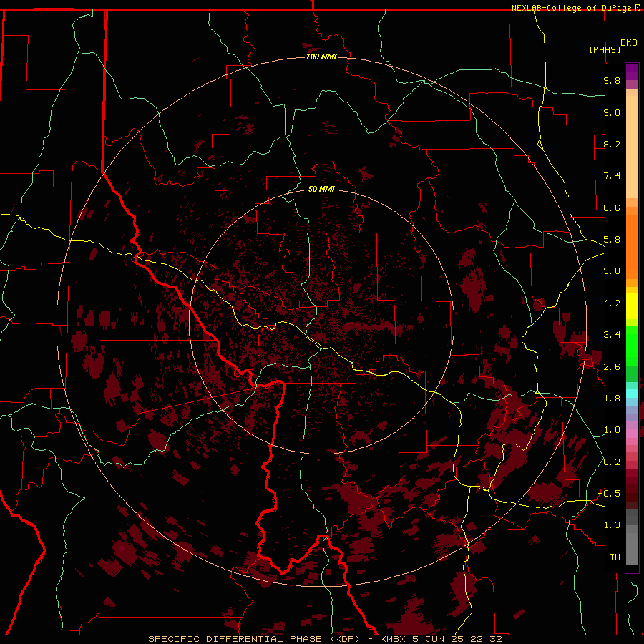The height and width of the screenshot is (644, 644).
Task: Click the 0.2 scale value
Action: click(612, 462)
